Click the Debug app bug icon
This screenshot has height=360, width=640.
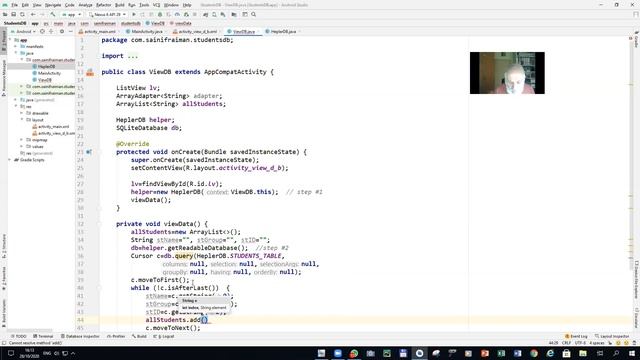(160, 14)
